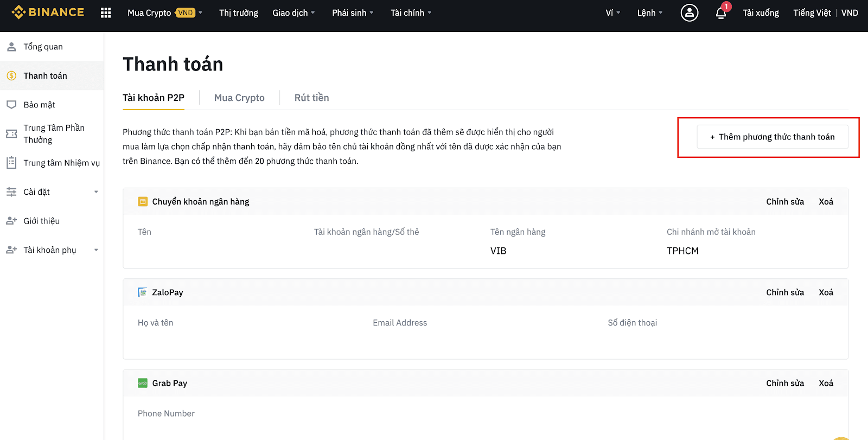Click the VIB bank name value

click(x=498, y=251)
